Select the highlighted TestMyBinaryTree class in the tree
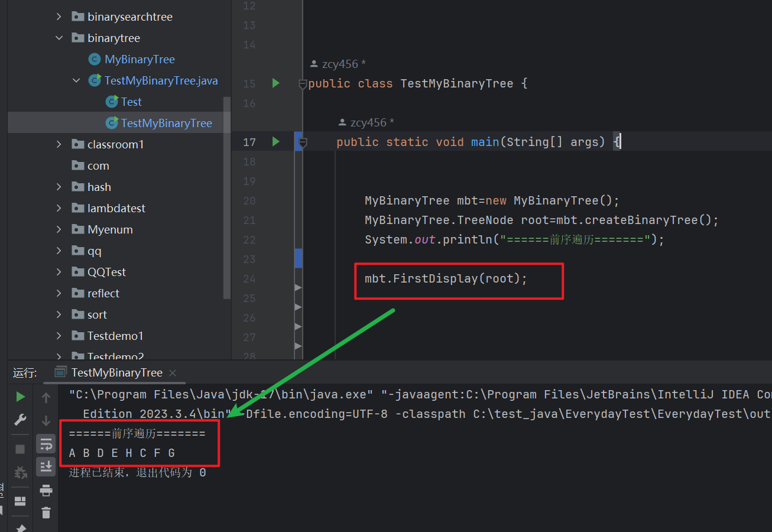Image resolution: width=772 pixels, height=532 pixels. [x=166, y=123]
